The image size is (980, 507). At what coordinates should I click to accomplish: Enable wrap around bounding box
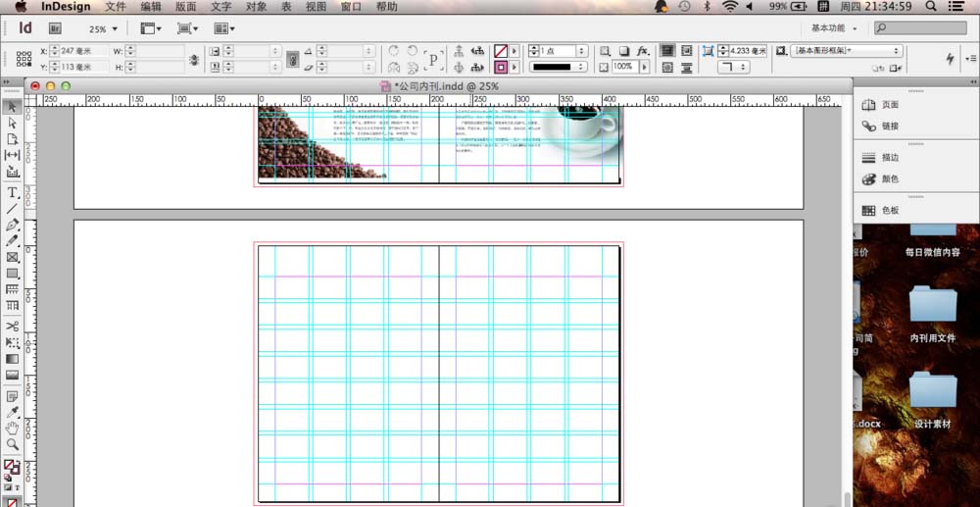(687, 51)
